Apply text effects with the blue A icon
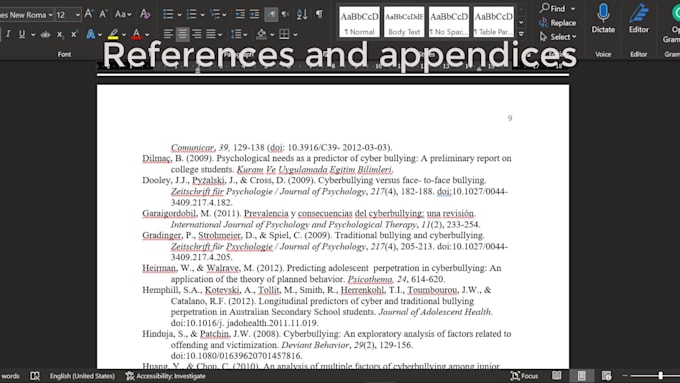The image size is (680, 383). coord(90,34)
